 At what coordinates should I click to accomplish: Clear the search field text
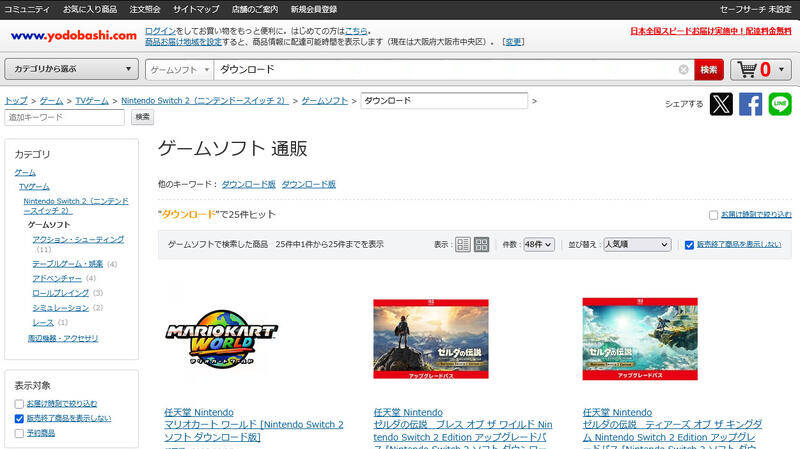tap(683, 69)
